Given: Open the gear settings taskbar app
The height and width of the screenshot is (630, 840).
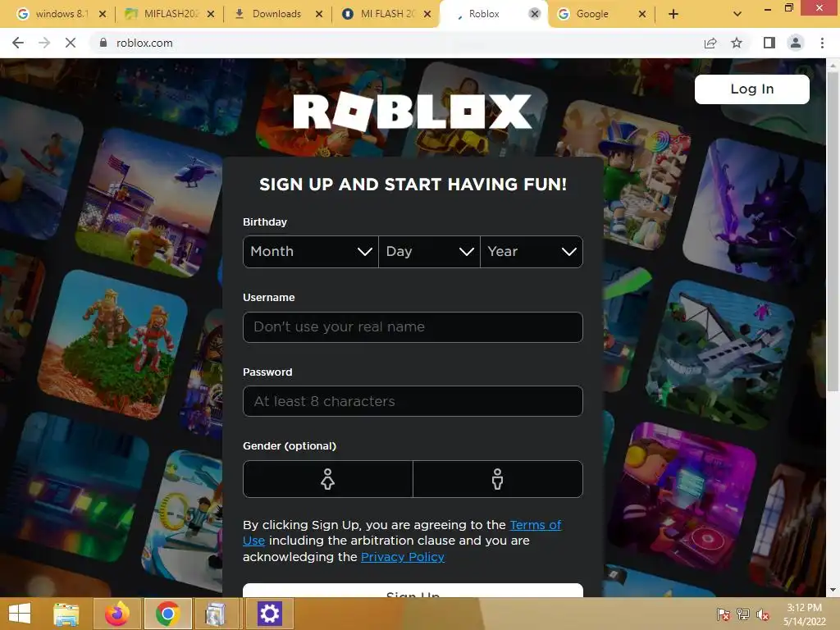Looking at the screenshot, I should (269, 614).
